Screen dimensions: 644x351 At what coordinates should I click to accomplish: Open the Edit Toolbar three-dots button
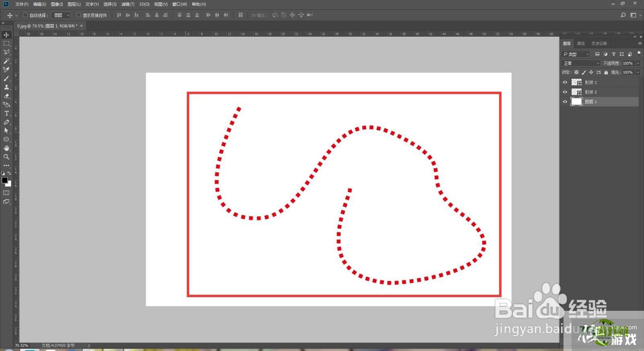6,165
